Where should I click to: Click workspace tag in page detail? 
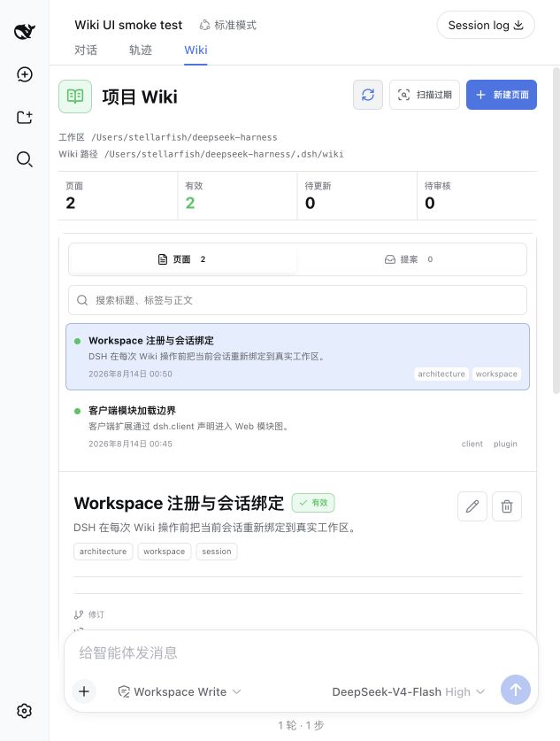[x=165, y=552]
